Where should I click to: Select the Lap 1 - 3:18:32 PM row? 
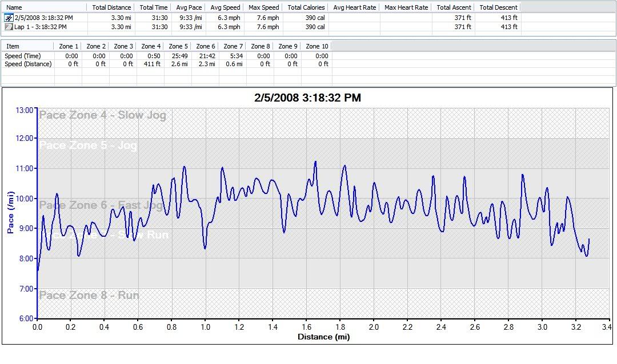point(40,27)
